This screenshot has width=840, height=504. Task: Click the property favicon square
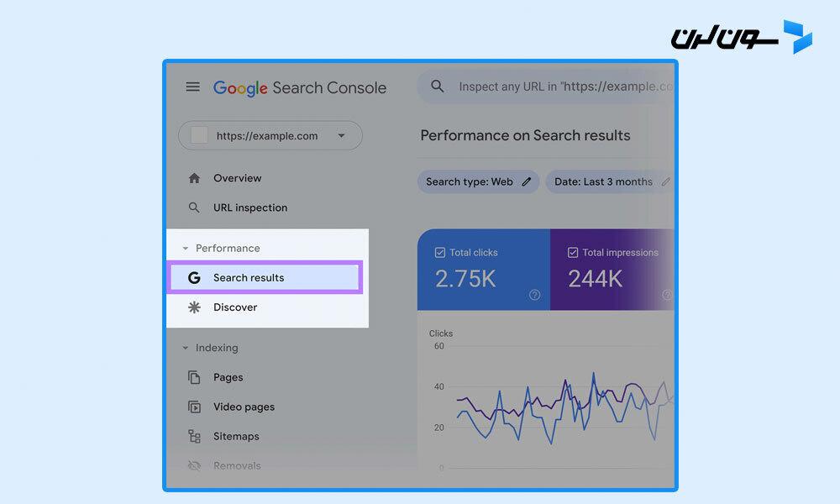199,135
